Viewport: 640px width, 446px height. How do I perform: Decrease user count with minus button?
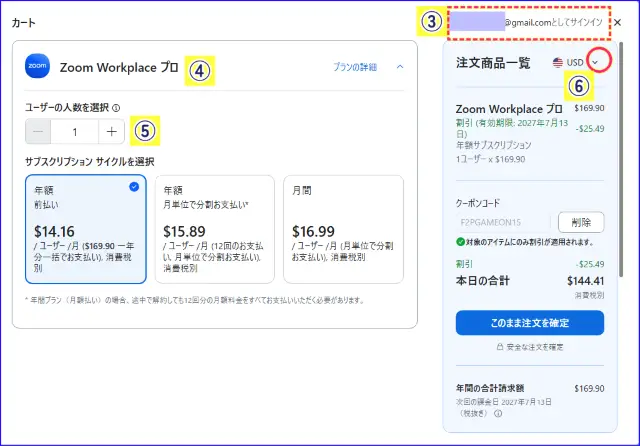[x=38, y=132]
